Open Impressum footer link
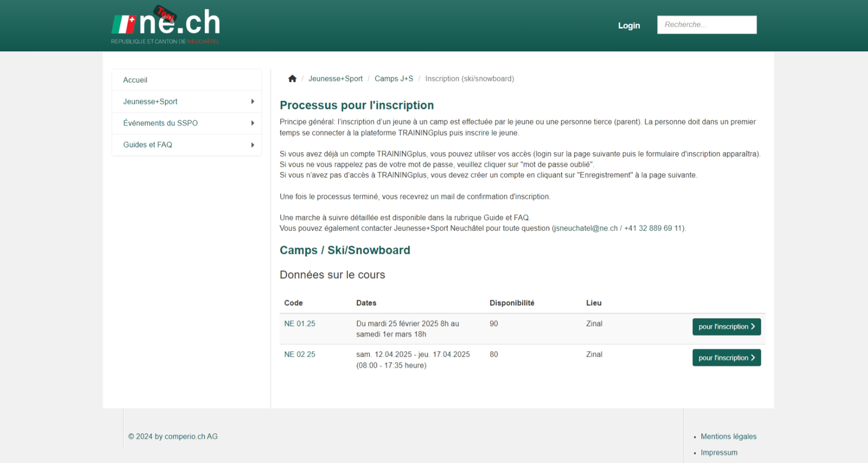The height and width of the screenshot is (463, 868). pyautogui.click(x=719, y=453)
